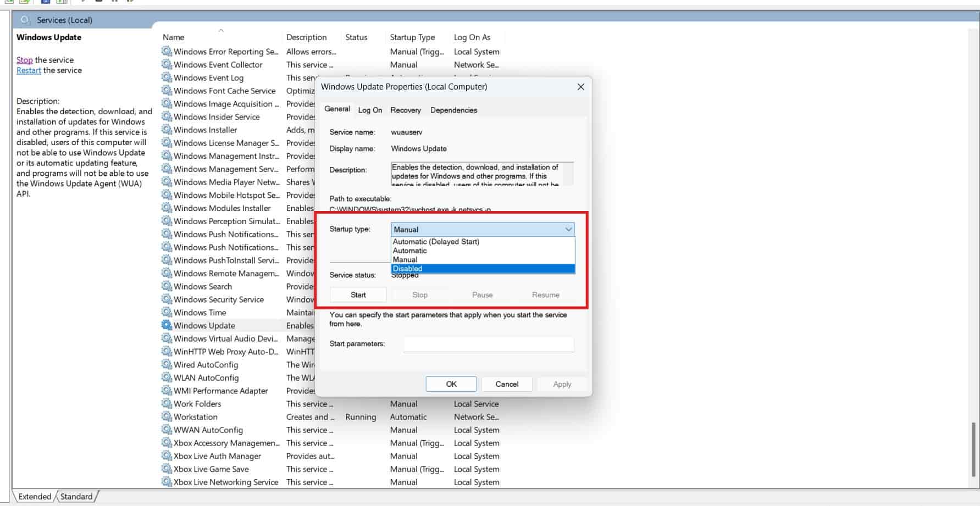980x506 pixels.
Task: Click Cancel in the properties dialog
Action: 507,384
